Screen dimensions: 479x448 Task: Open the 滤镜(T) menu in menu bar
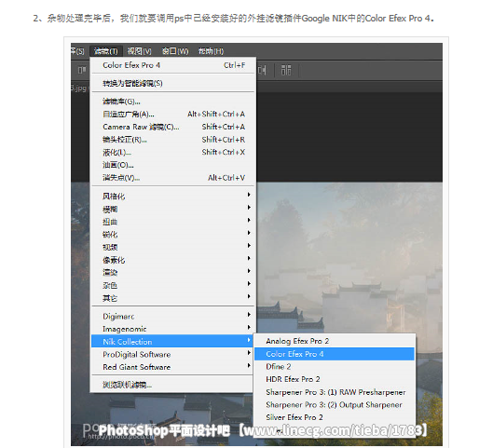106,51
